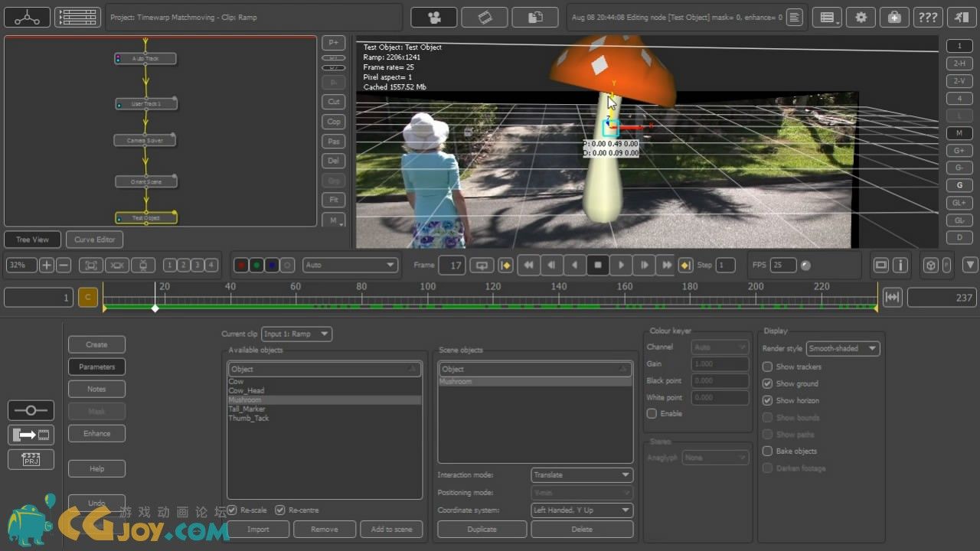The image size is (980, 551).
Task: Open the project list view icon
Action: (x=78, y=17)
